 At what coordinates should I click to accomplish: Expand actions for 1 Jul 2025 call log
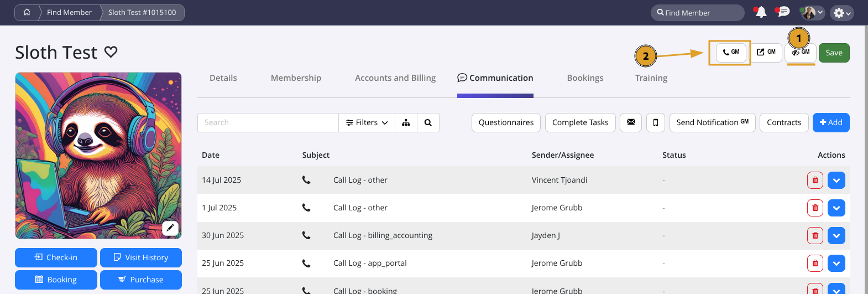[836, 208]
